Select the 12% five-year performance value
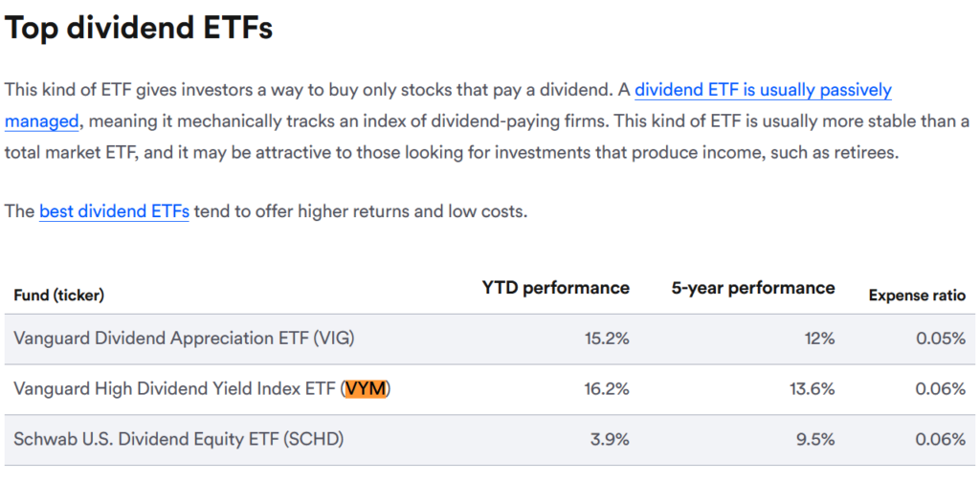Viewport: 980px width, 481px height. click(x=820, y=339)
